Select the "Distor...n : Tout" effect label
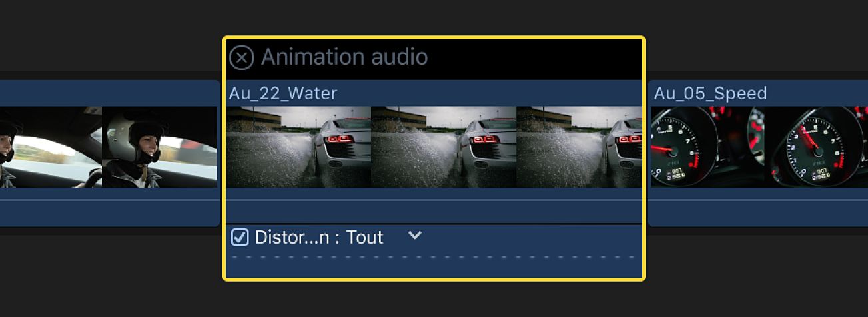 (x=319, y=237)
